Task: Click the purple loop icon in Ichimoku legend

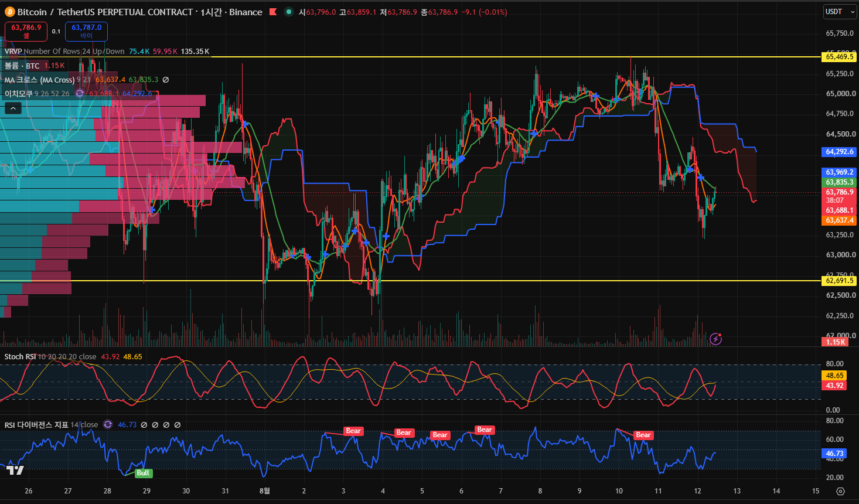Action: click(80, 93)
